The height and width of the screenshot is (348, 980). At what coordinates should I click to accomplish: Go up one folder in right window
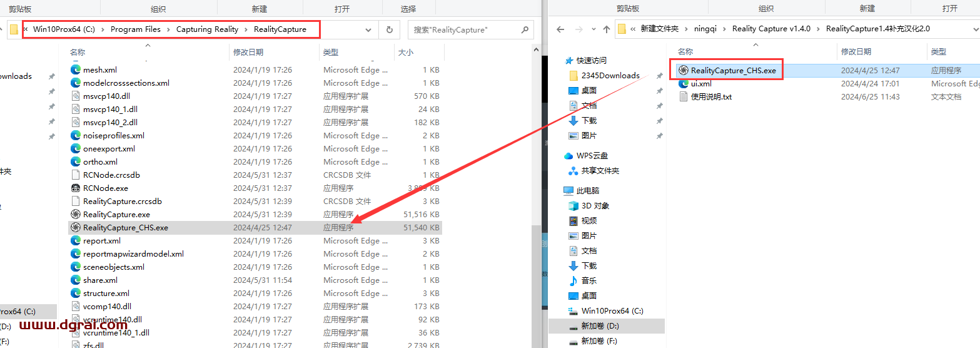[607, 29]
